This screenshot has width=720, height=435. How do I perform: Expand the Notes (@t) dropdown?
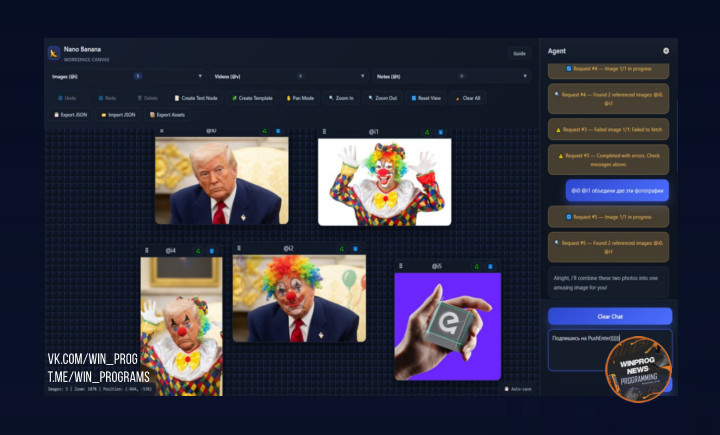point(451,76)
